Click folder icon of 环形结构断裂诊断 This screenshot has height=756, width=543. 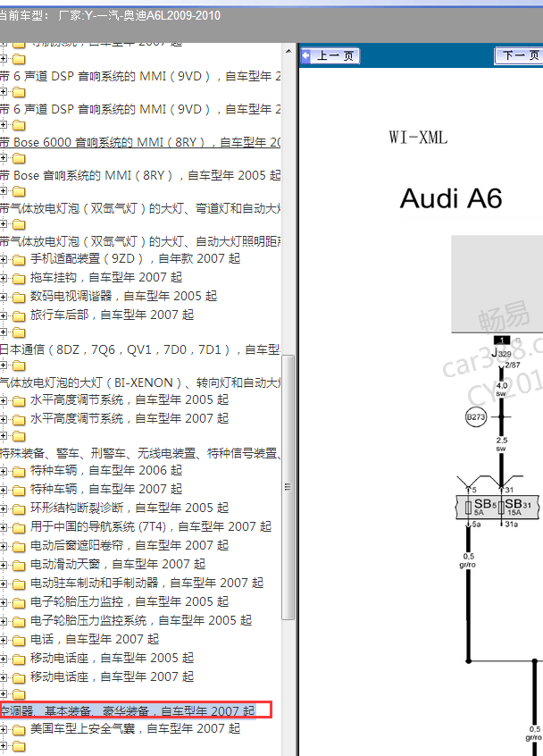pyautogui.click(x=19, y=509)
